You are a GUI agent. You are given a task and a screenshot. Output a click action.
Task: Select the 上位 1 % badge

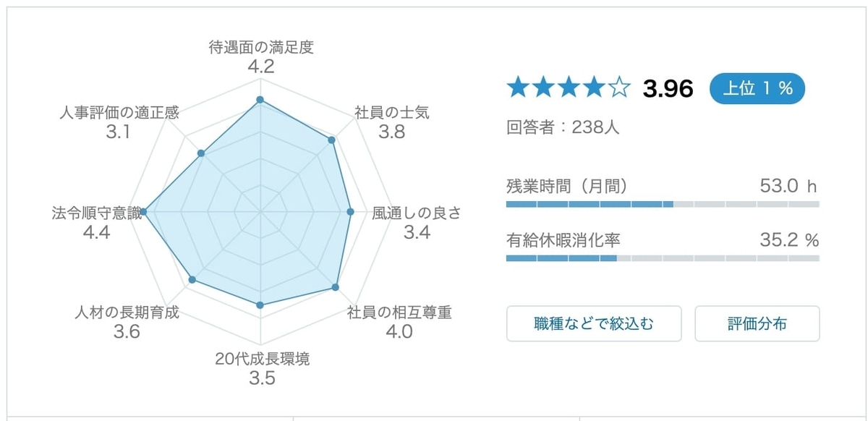757,88
